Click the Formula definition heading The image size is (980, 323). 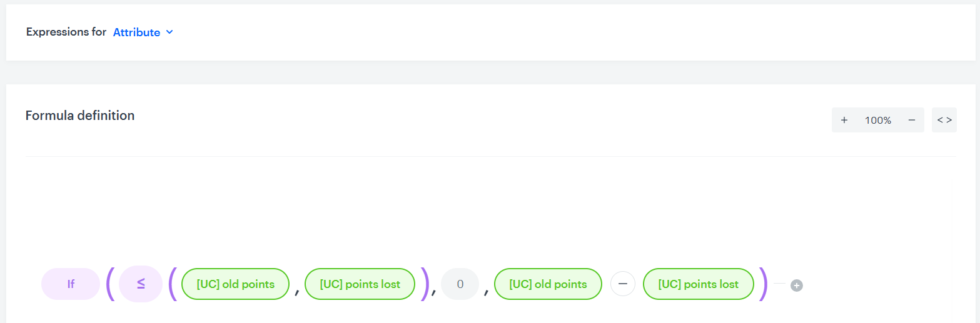(x=80, y=116)
